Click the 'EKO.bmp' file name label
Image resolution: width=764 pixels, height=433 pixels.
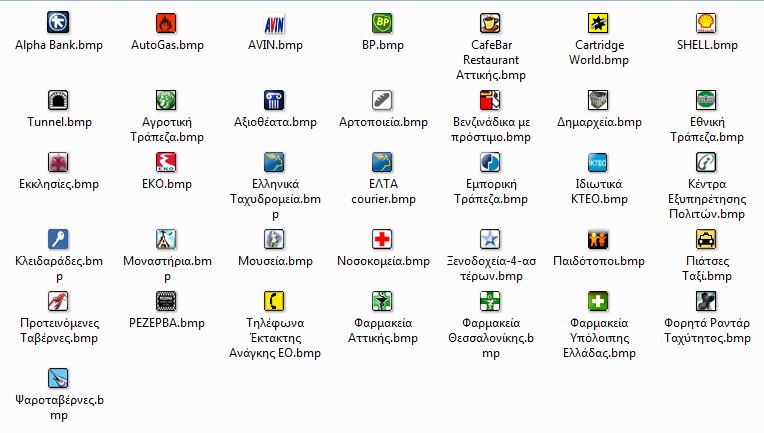[167, 184]
